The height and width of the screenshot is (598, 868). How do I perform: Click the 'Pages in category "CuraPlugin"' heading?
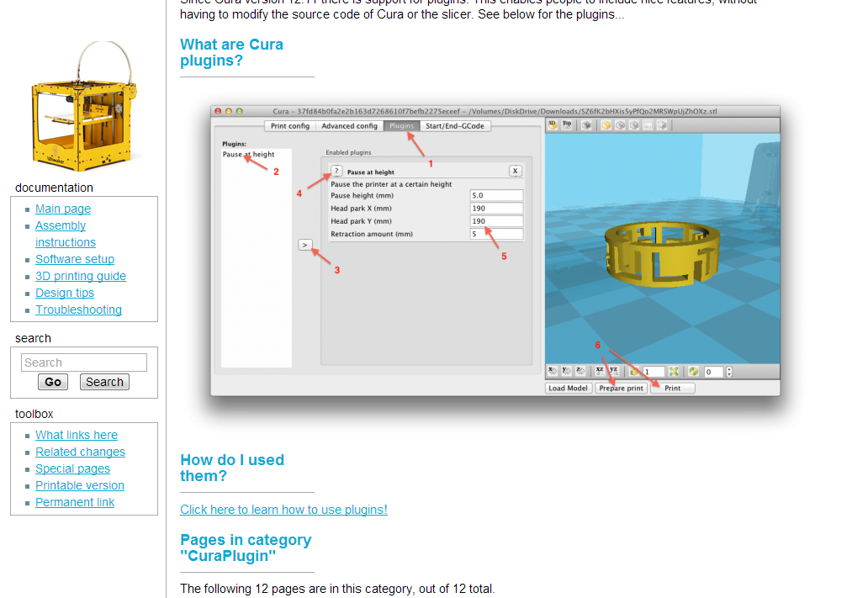tap(246, 548)
